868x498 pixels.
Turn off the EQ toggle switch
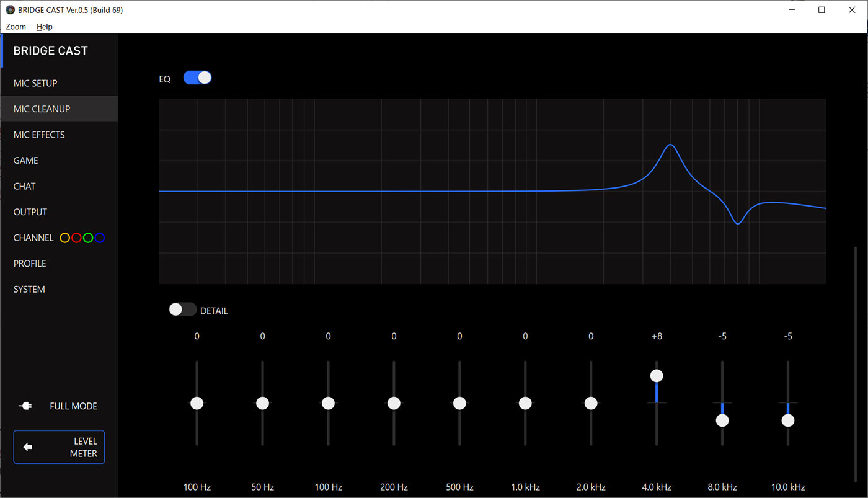[x=198, y=78]
